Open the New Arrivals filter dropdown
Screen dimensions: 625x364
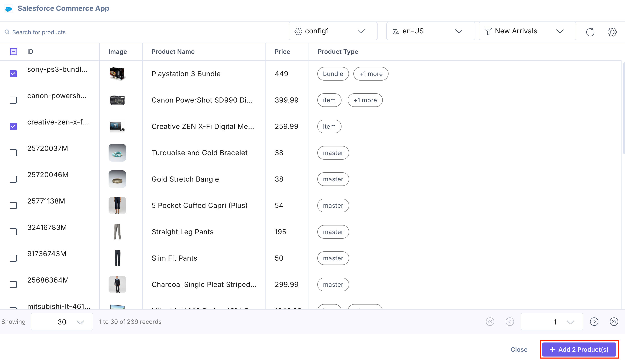click(x=527, y=31)
